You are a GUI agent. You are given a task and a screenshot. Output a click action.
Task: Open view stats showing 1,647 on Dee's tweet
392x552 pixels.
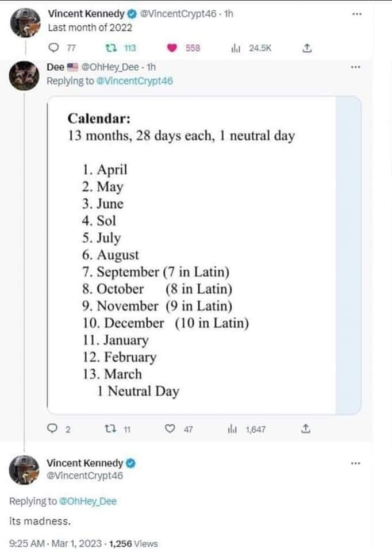point(235,429)
